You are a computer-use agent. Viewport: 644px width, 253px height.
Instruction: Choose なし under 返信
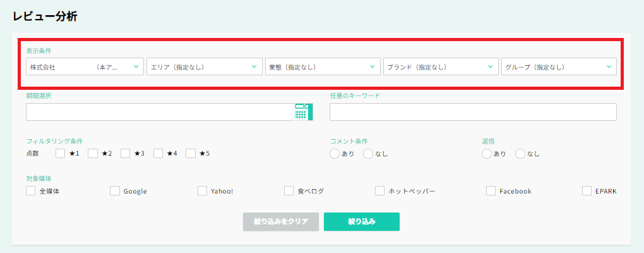point(520,154)
